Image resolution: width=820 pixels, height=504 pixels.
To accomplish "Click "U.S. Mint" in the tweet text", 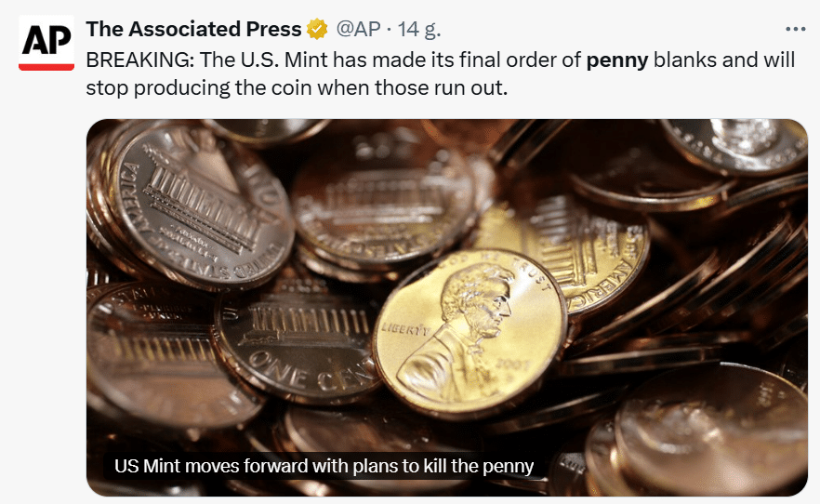I will pyautogui.click(x=266, y=60).
